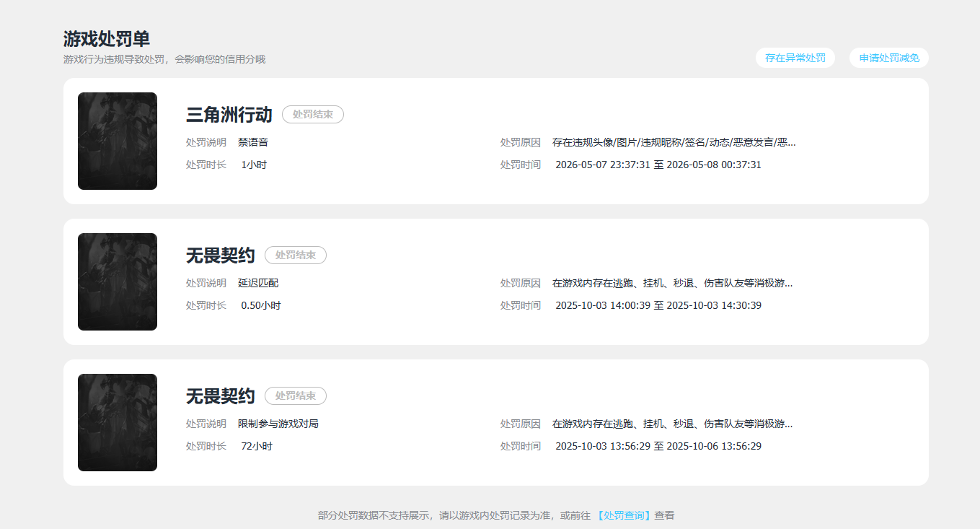
Task: Click the 游戏处罚单 page heading
Action: [x=107, y=39]
